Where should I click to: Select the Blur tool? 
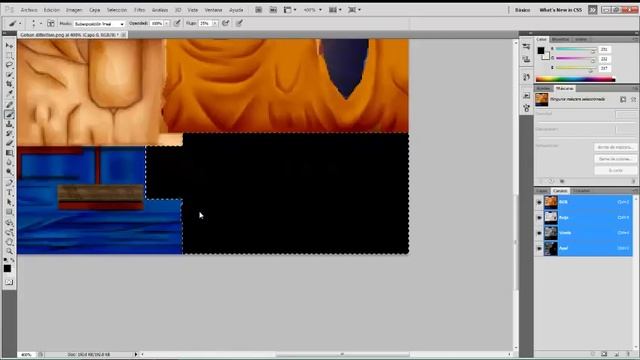tap(9, 162)
